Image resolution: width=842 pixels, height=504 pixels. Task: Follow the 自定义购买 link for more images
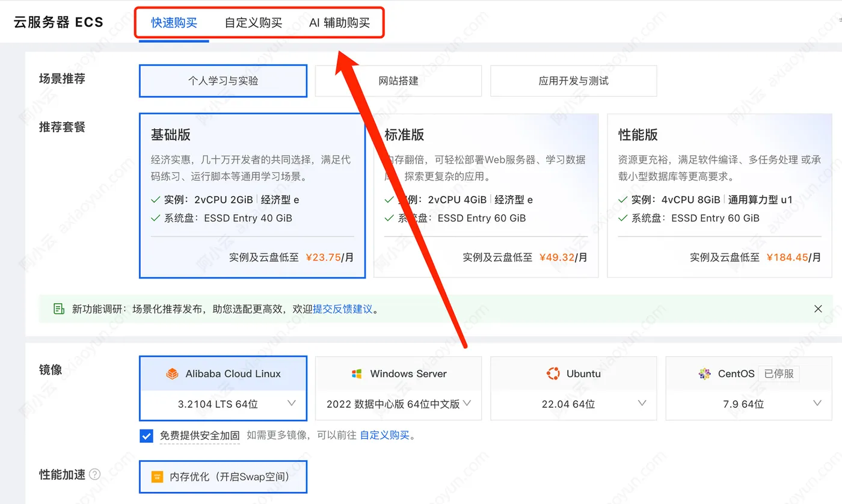tap(384, 435)
